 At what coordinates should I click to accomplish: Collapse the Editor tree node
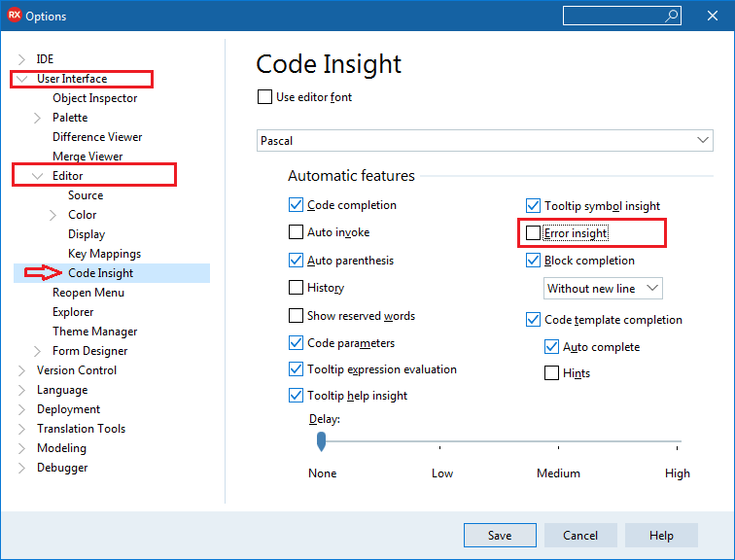pyautogui.click(x=38, y=176)
